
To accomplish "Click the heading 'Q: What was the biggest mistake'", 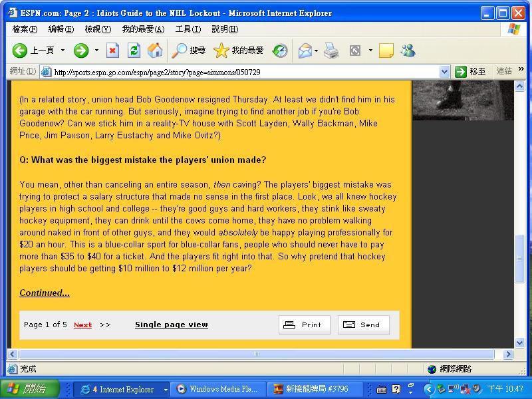I will point(143,160).
